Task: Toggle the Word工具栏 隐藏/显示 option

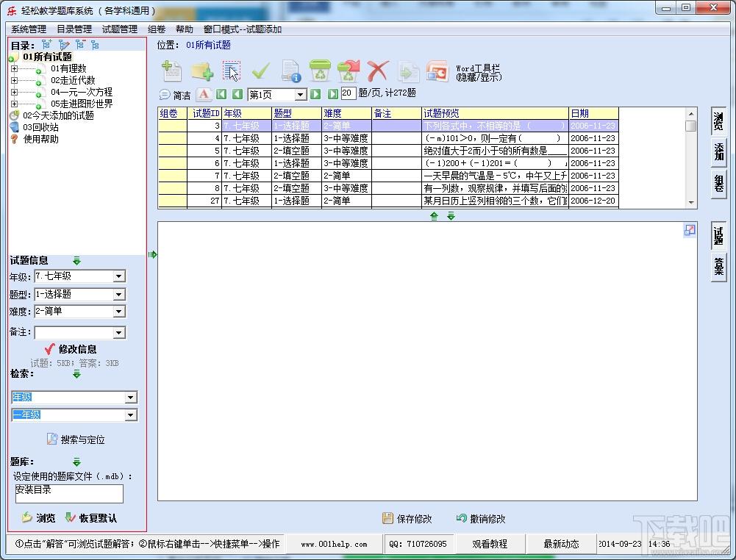Action: click(x=479, y=73)
